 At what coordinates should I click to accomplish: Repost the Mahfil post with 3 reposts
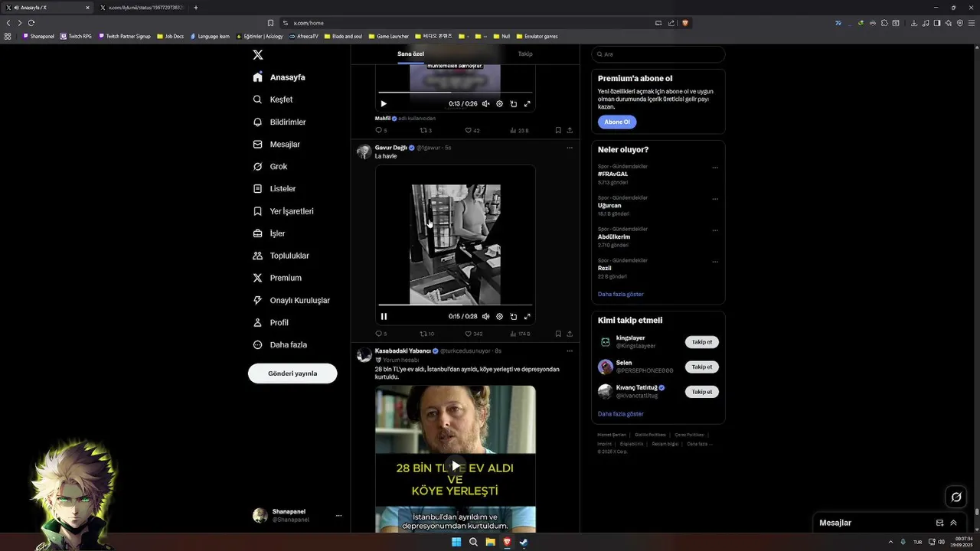tap(426, 130)
